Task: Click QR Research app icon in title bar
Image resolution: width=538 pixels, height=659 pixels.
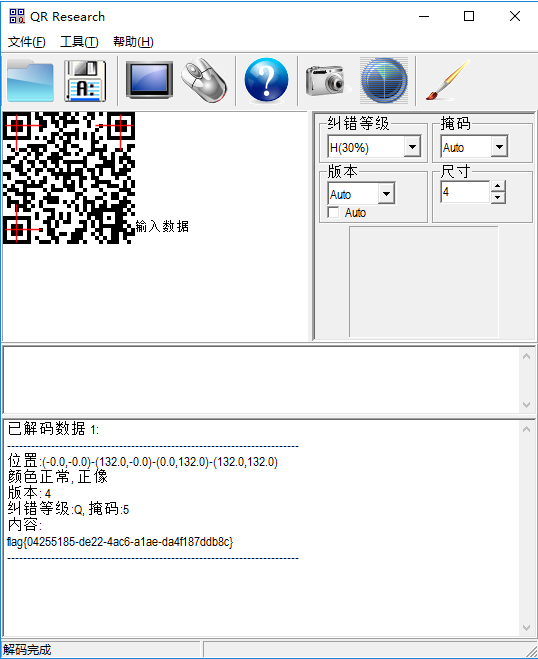Action: pyautogui.click(x=17, y=16)
